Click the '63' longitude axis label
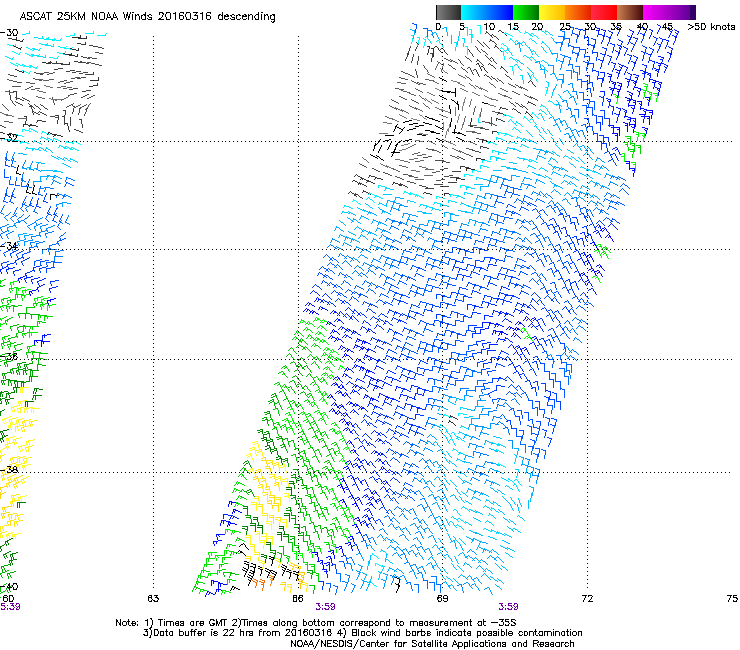This screenshot has width=740, height=650. point(153,599)
